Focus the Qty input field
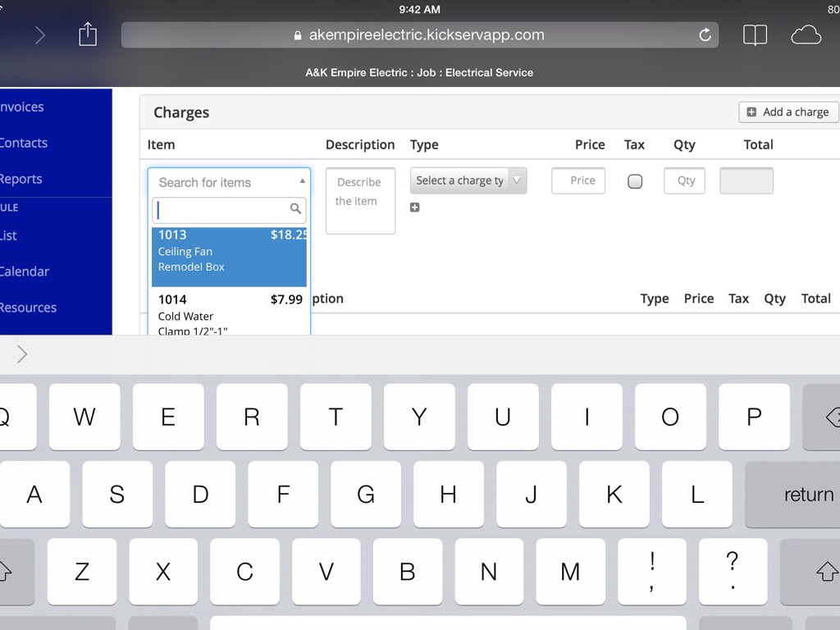 (x=684, y=180)
